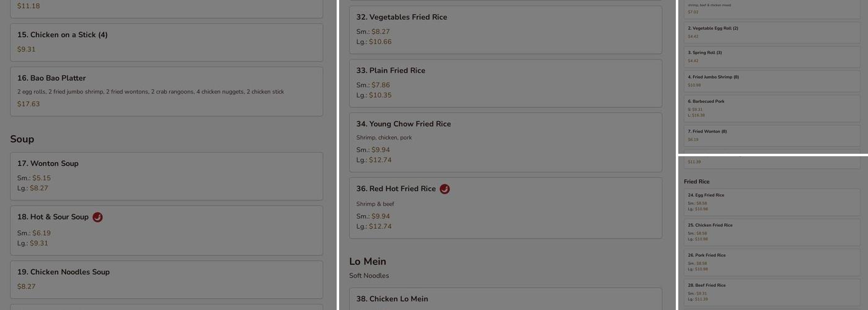This screenshot has width=868, height=310.
Task: Select Plain Fried Rice
Action: 505,83
